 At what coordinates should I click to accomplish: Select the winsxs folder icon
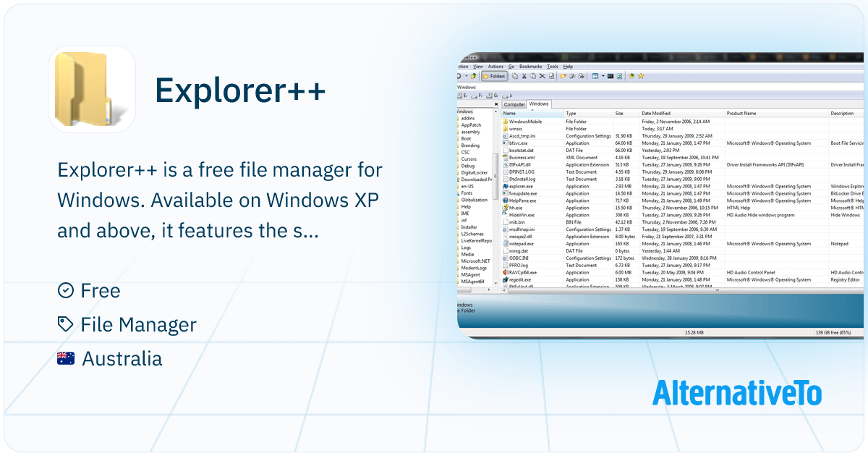[505, 129]
